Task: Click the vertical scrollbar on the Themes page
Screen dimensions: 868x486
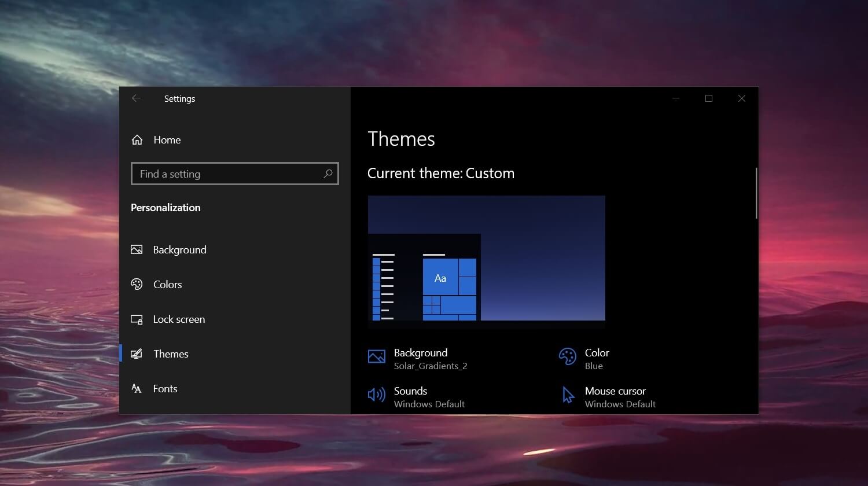Action: point(756,193)
